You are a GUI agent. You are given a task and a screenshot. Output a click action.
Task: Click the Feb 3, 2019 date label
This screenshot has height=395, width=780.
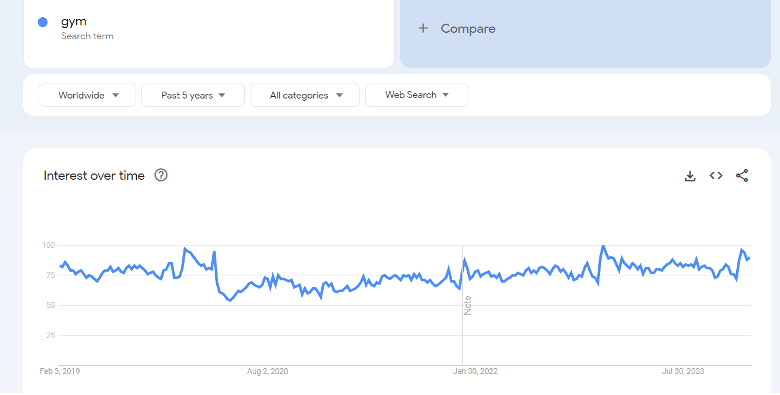tap(60, 371)
